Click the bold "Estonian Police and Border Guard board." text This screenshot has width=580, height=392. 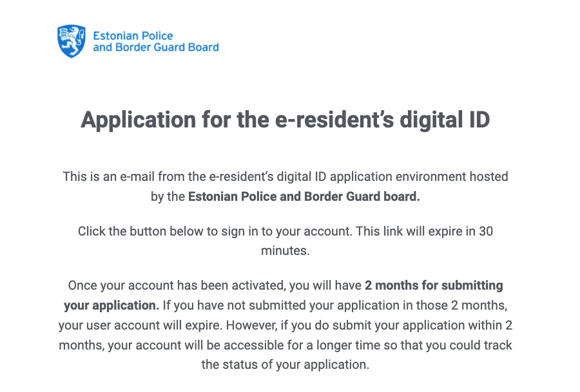[304, 196]
